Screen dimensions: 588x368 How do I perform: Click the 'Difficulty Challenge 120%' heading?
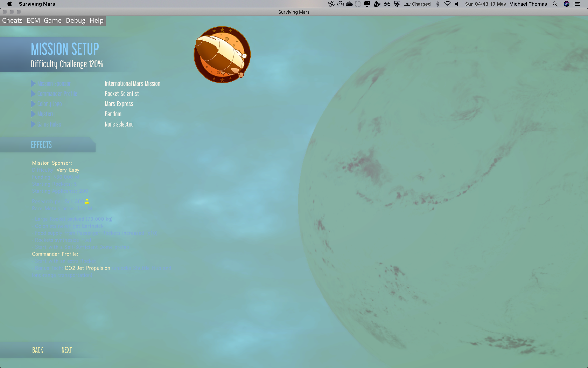coord(67,64)
